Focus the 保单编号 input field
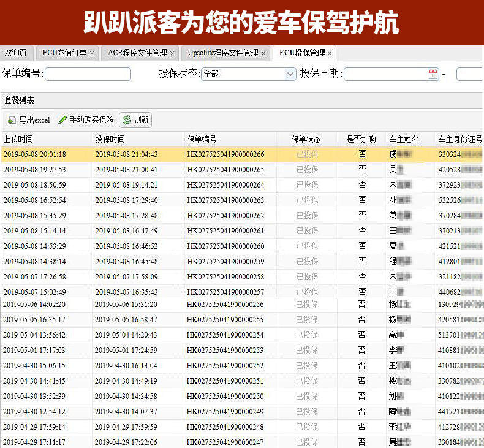The image size is (484, 448). coord(88,74)
